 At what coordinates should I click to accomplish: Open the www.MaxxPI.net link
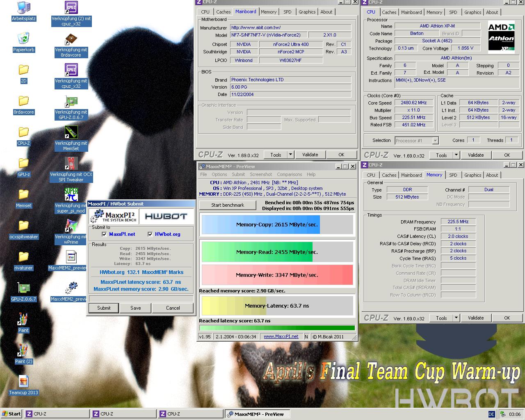pos(281,336)
